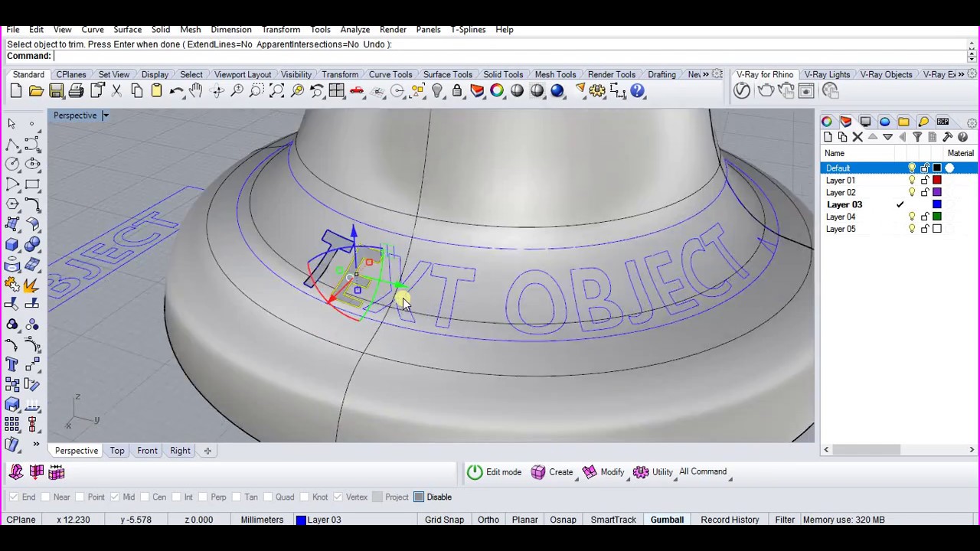Show V-Ray frame buffer window icon

806,91
